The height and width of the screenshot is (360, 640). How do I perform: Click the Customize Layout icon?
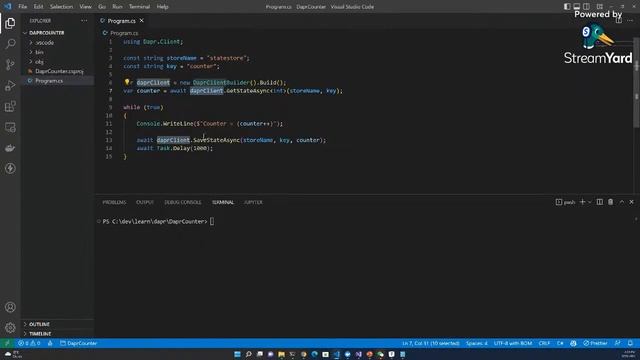click(x=600, y=7)
